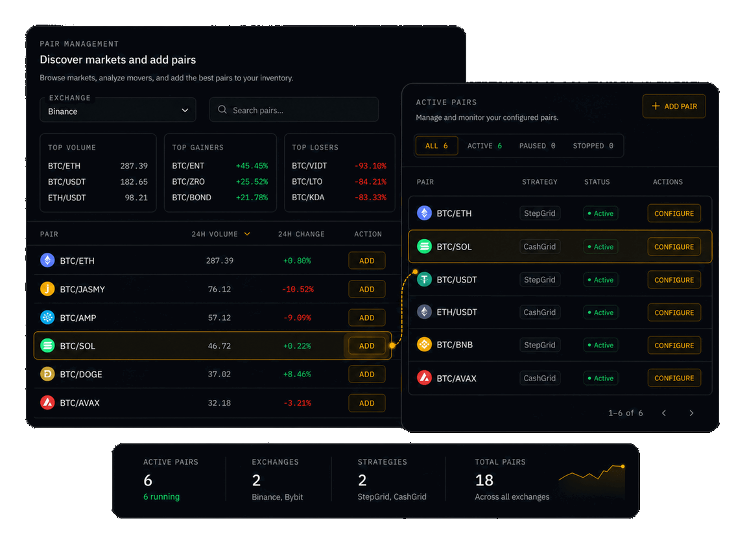Click Active status badge for BTC/ETH

click(600, 213)
